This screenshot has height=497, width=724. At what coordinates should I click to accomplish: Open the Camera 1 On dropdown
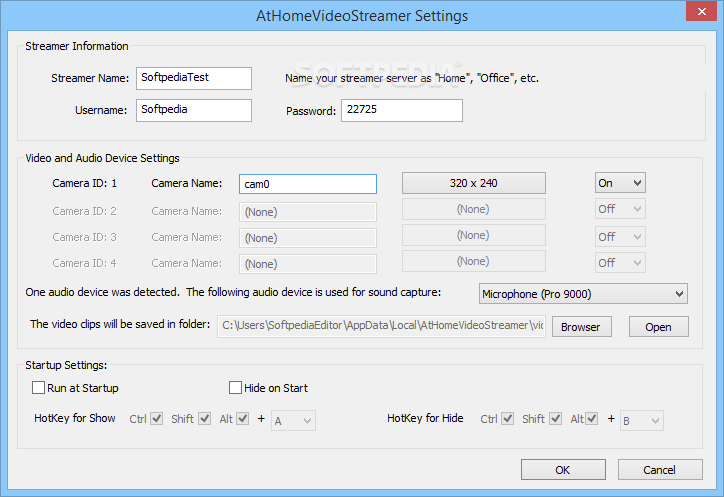620,183
